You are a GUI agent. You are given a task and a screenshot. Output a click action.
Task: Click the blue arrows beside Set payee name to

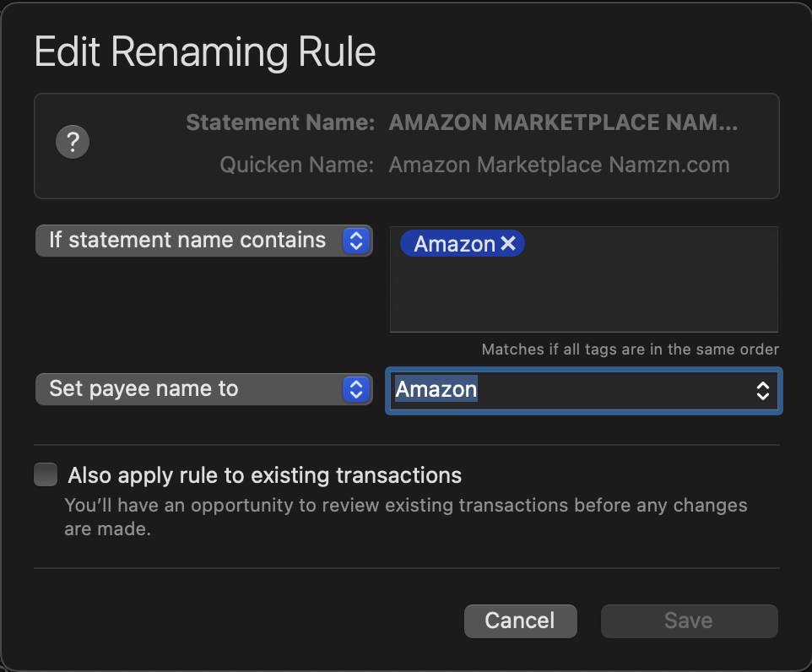[356, 389]
